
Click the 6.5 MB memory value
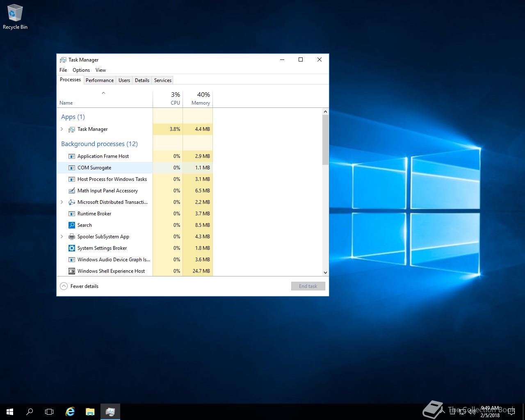202,191
